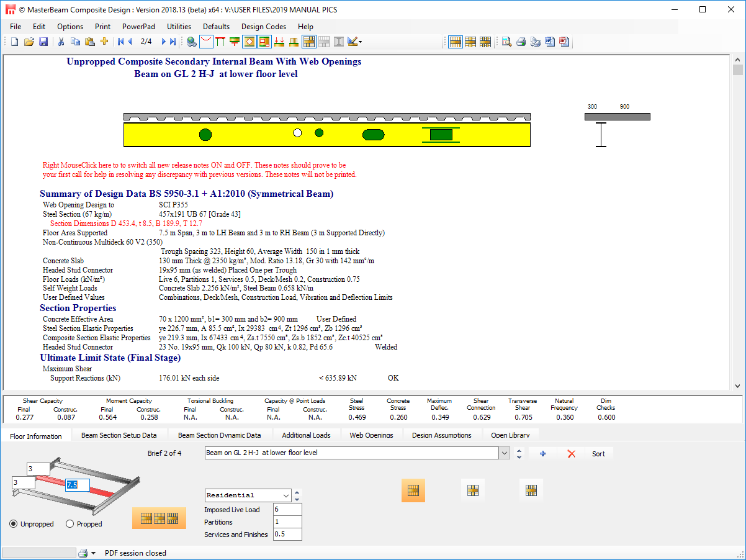Screen dimensions: 746x560
Task: Click the Imposed Live Load input field
Action: 287,510
